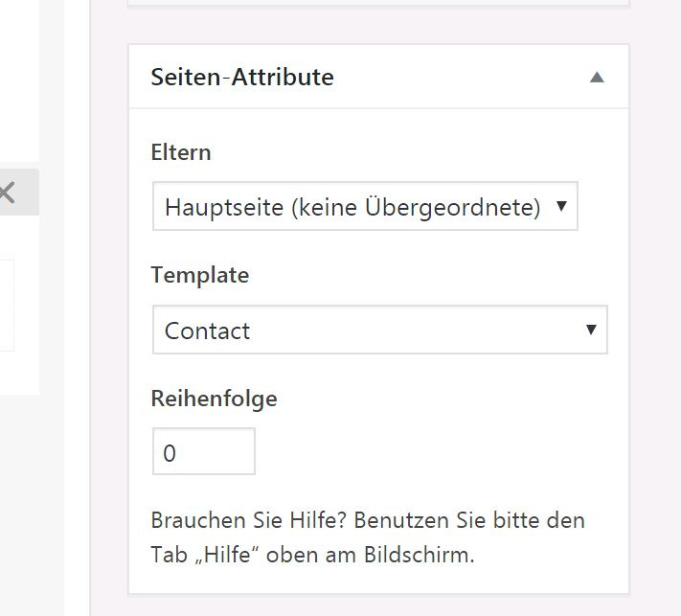Click the arrow on the Contact dropdown
This screenshot has width=681, height=616.
(591, 330)
